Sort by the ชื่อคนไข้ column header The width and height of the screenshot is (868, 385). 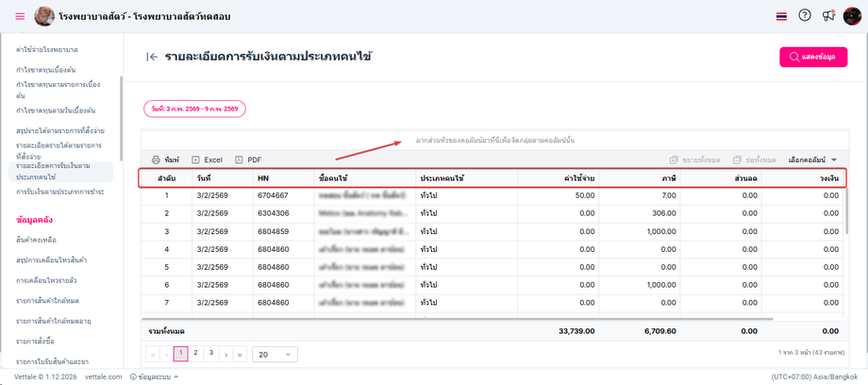point(365,177)
